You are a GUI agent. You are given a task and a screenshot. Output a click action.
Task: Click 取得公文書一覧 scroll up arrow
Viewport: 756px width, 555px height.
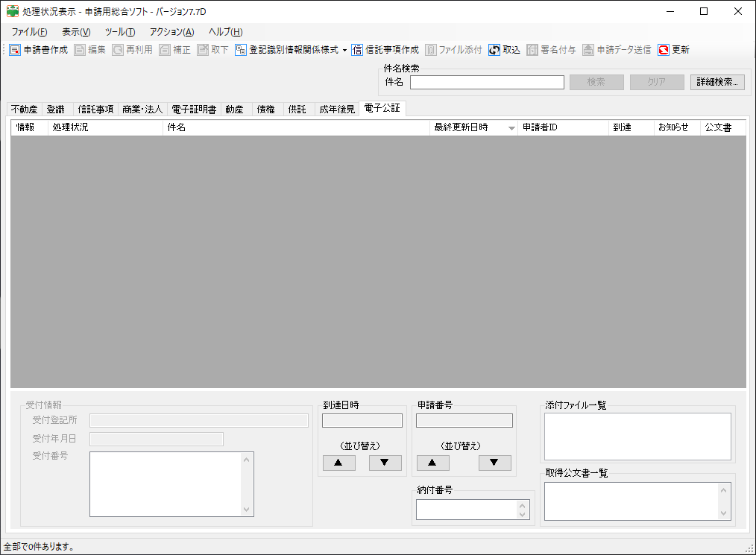pyautogui.click(x=723, y=490)
